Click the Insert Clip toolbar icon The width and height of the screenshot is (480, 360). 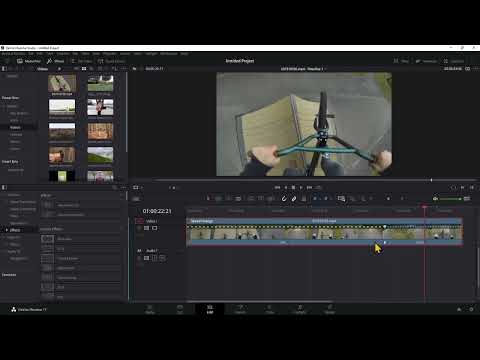click(x=251, y=198)
